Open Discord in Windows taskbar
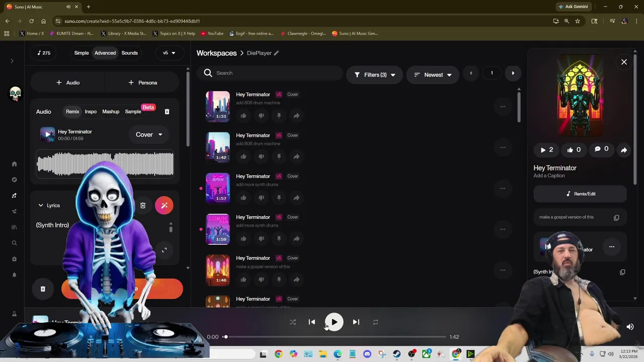Screen dimensions: 644x362 pos(367,354)
